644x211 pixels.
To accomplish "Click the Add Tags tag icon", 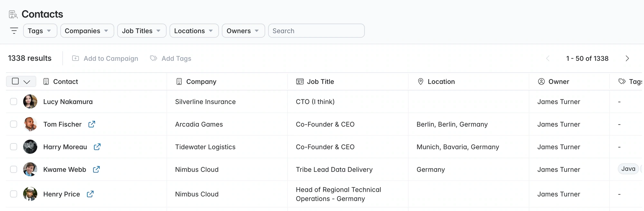I will [x=154, y=58].
